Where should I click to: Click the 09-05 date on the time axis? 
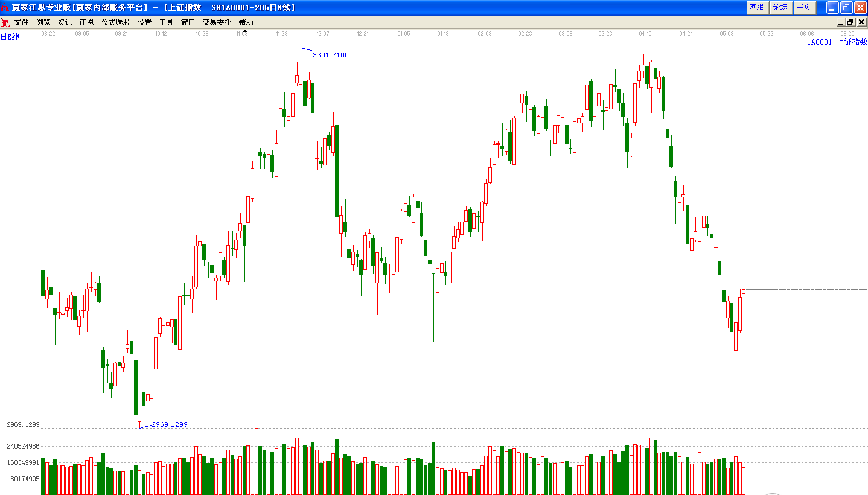(82, 34)
